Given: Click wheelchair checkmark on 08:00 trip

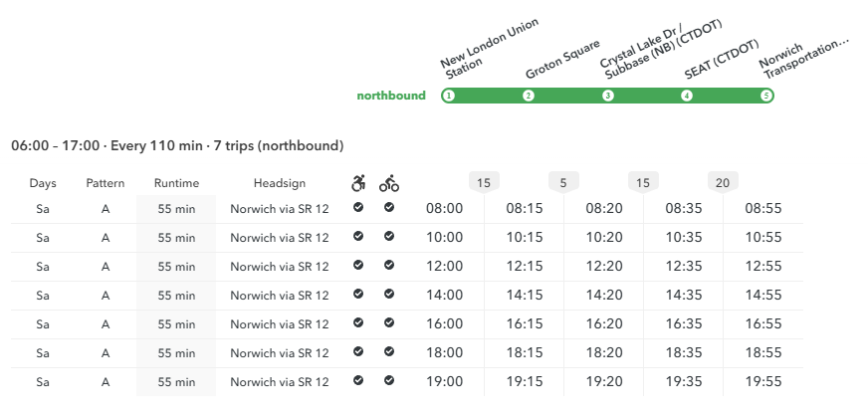Looking at the screenshot, I should (x=358, y=207).
